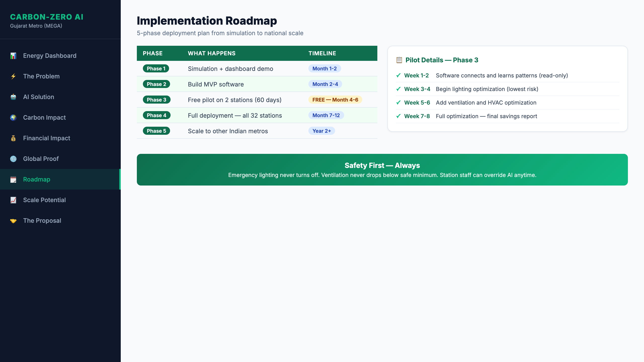The image size is (644, 362).
Task: Click the handshake icon next to The Proposal
Action: click(x=14, y=220)
